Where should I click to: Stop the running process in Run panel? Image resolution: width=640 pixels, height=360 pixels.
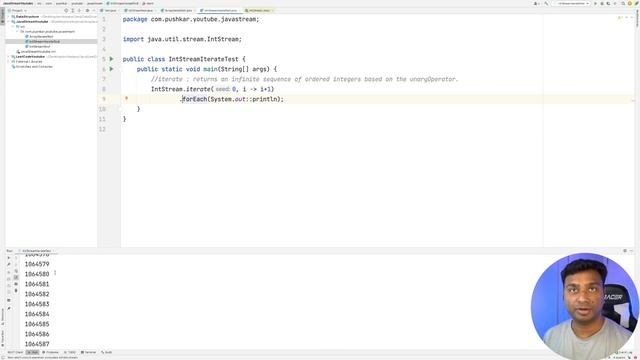point(9,272)
